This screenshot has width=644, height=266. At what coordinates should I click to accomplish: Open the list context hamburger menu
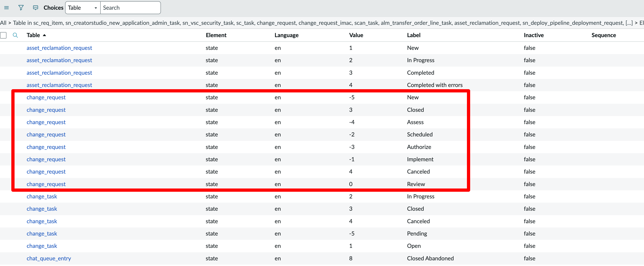click(x=6, y=8)
